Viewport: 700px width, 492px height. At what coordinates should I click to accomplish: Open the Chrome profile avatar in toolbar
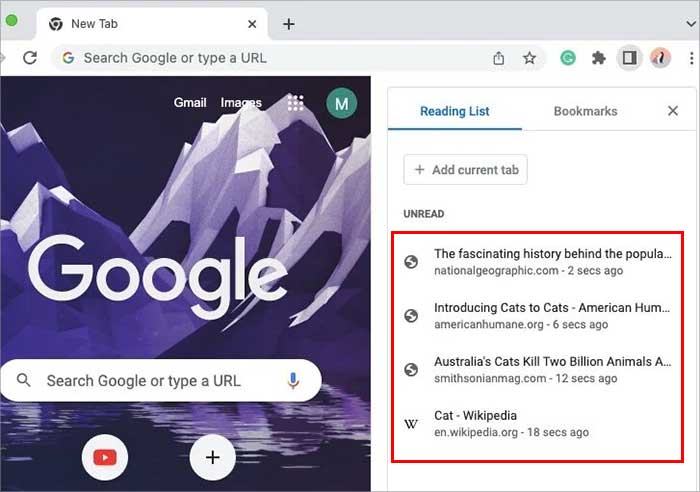[660, 58]
